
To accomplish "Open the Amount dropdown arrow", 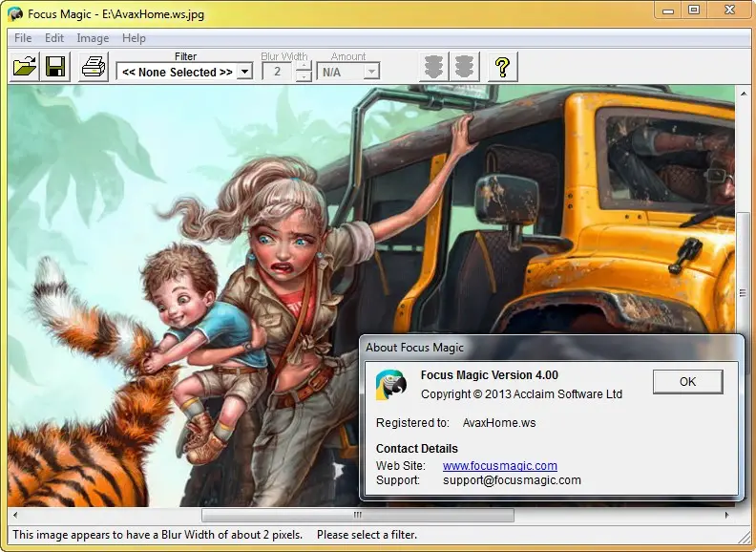I will (x=371, y=72).
